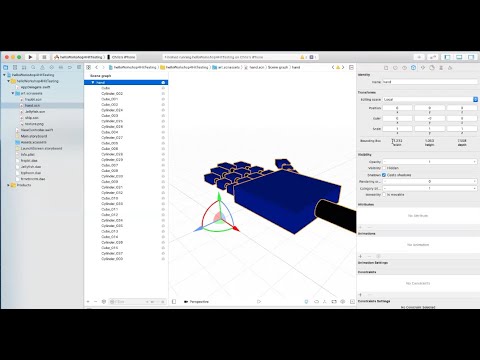This screenshot has height=360, width=480.
Task: Go forward in editor history
Action: coord(103,67)
